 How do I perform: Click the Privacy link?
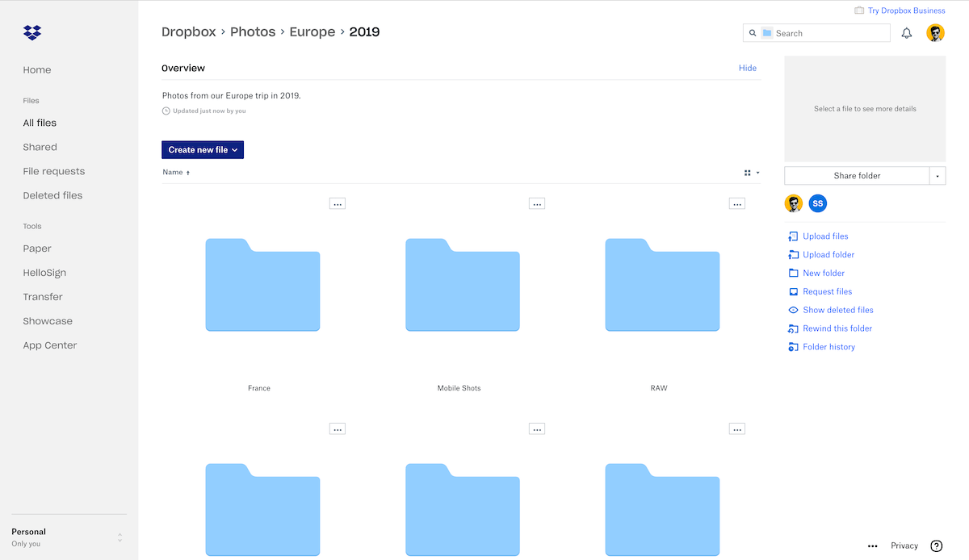coord(904,545)
